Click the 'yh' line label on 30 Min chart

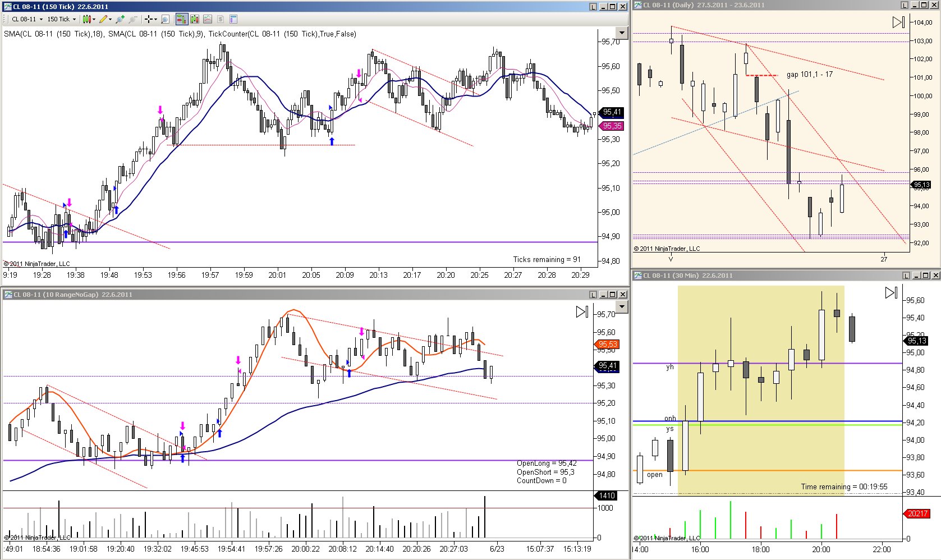pyautogui.click(x=669, y=367)
